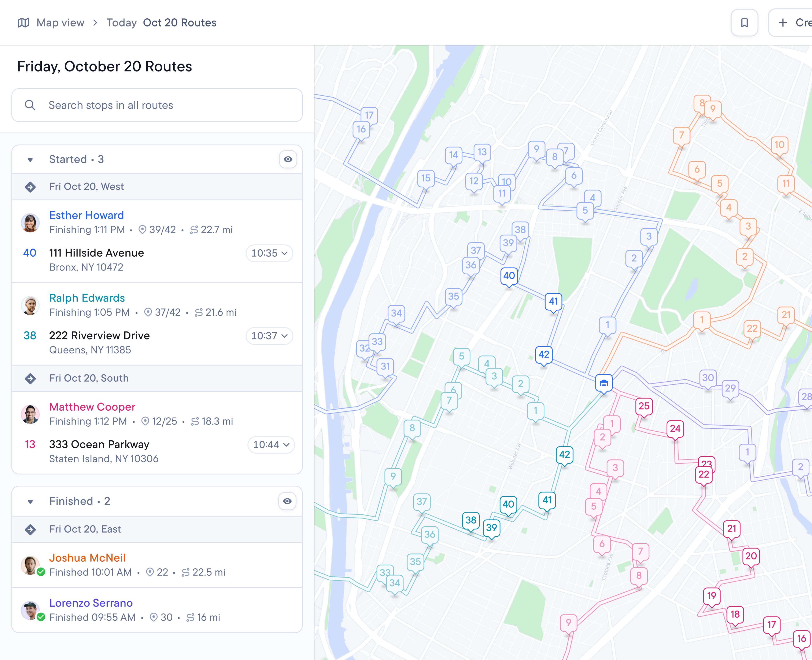Viewport: 812px width, 660px height.
Task: Collapse the Finished section
Action: (30, 502)
